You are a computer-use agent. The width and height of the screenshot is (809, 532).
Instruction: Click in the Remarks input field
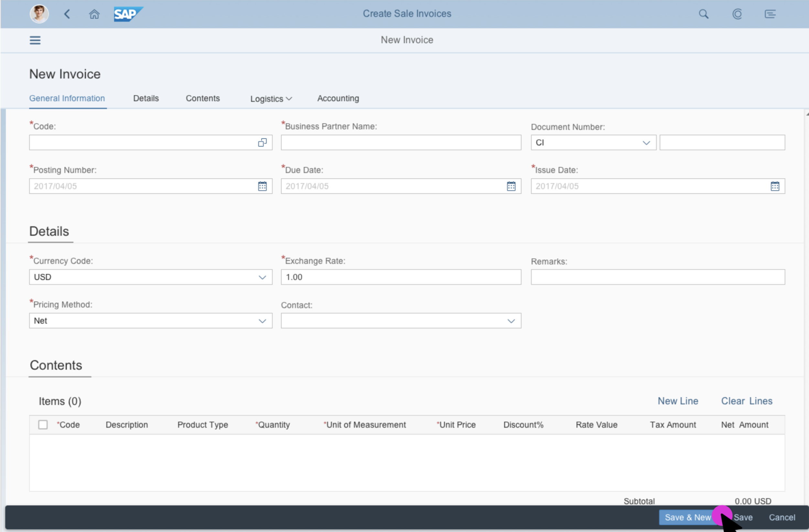(658, 277)
